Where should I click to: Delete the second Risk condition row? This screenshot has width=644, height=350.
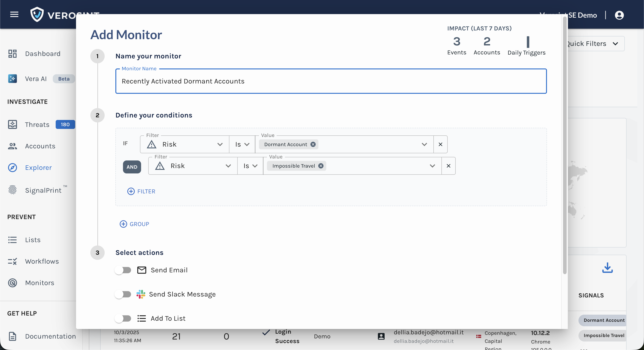coord(448,166)
